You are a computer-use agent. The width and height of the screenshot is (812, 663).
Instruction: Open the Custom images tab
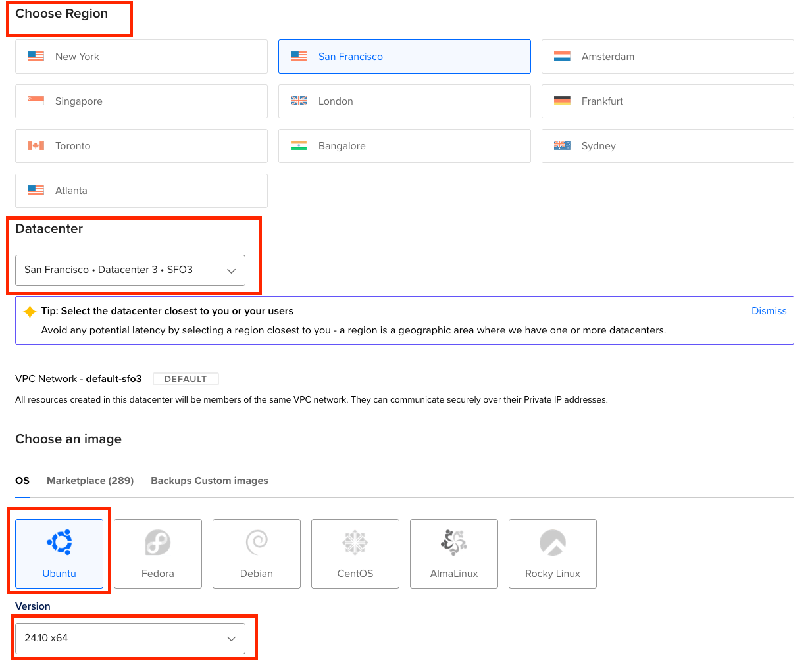coord(231,481)
